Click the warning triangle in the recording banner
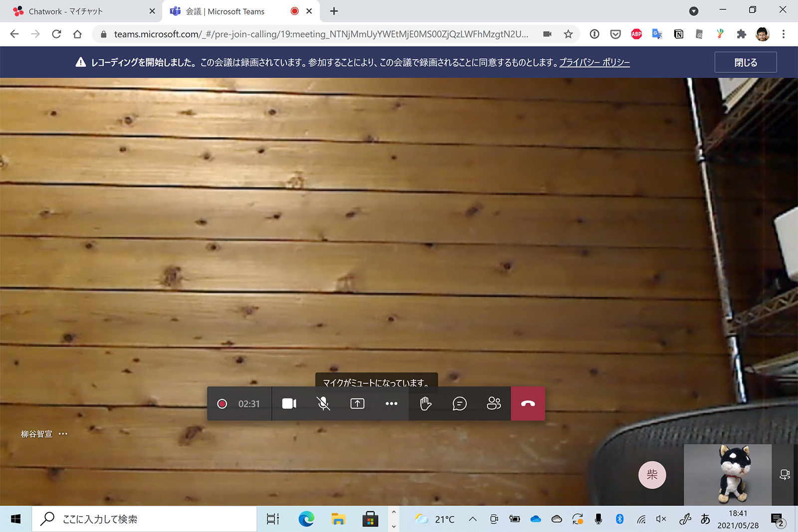The width and height of the screenshot is (798, 532). click(x=81, y=62)
